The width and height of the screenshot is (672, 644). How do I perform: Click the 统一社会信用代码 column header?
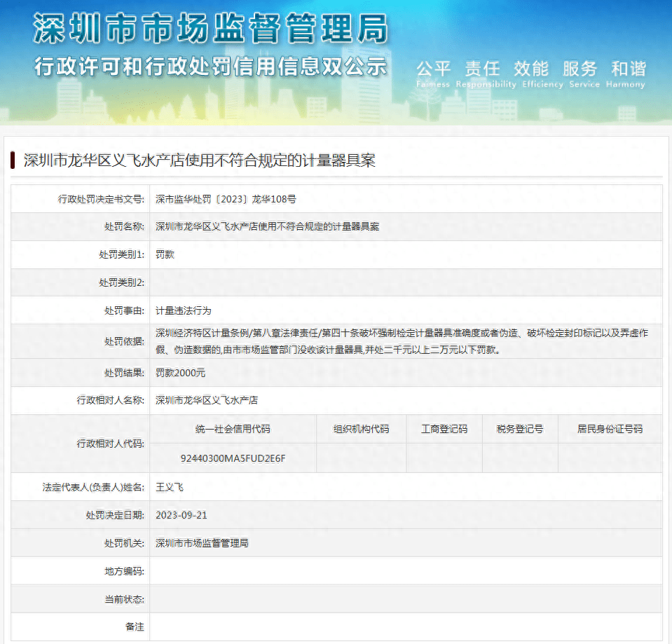233,429
